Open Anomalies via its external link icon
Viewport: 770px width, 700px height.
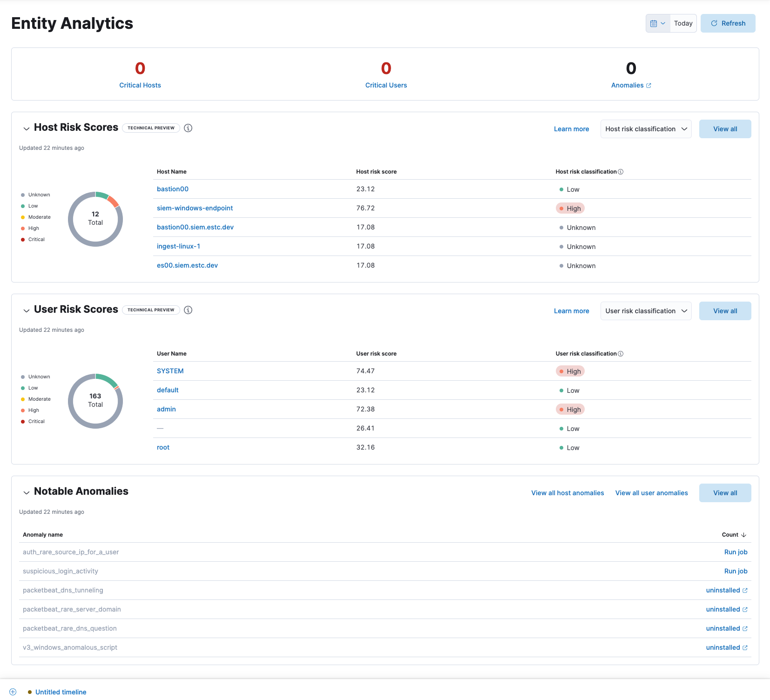[648, 85]
